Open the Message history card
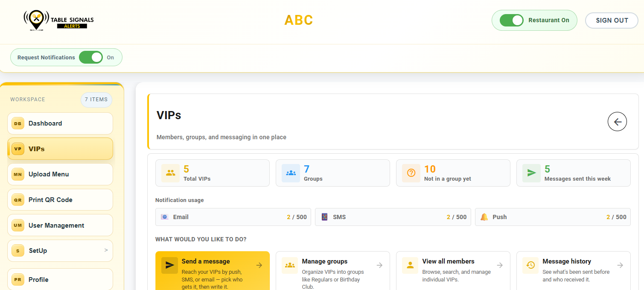 click(x=574, y=271)
